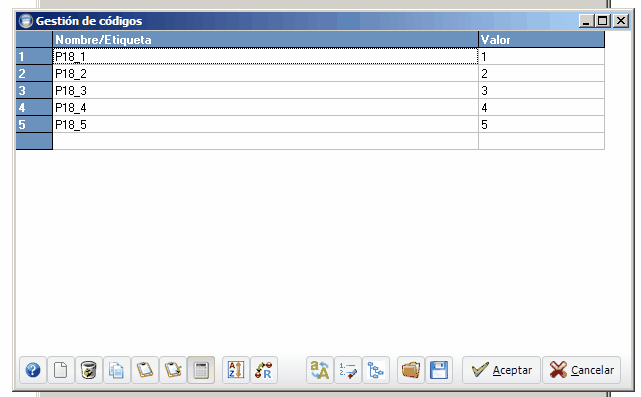Save codes with the floppy disk icon
Viewport: 641px width, 397px height.
pos(439,370)
